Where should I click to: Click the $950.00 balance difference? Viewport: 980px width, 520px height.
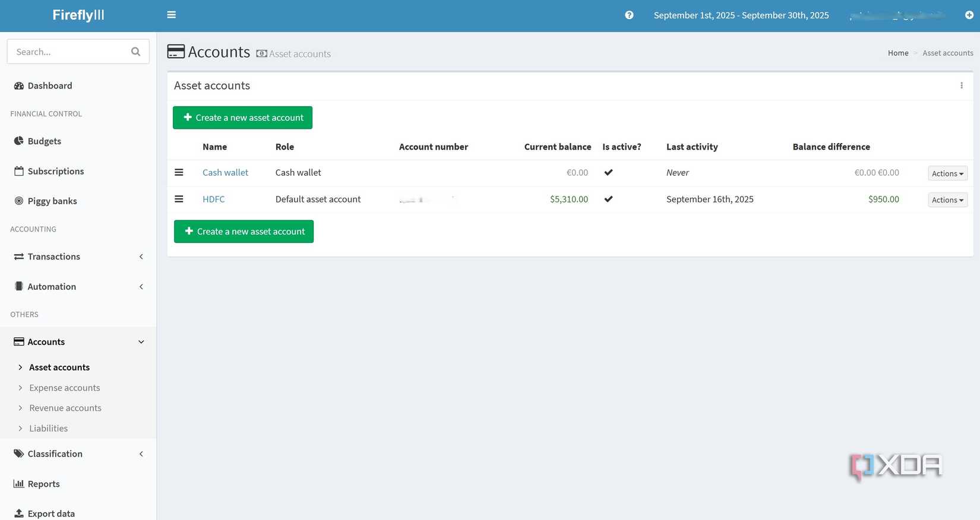point(884,199)
